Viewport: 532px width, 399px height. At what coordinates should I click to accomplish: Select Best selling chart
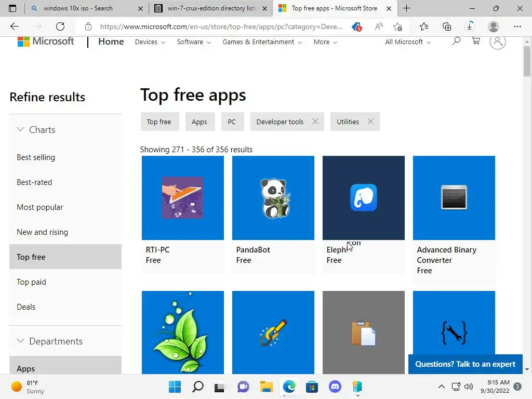(x=36, y=157)
